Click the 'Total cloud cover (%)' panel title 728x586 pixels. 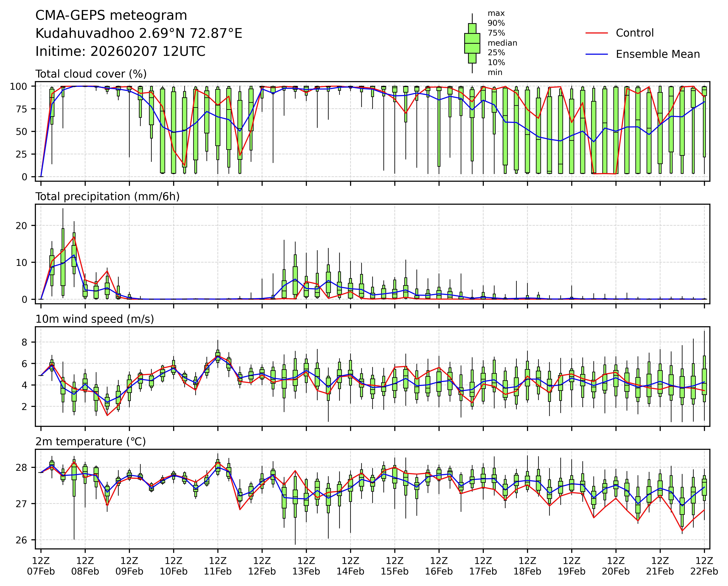pos(91,74)
